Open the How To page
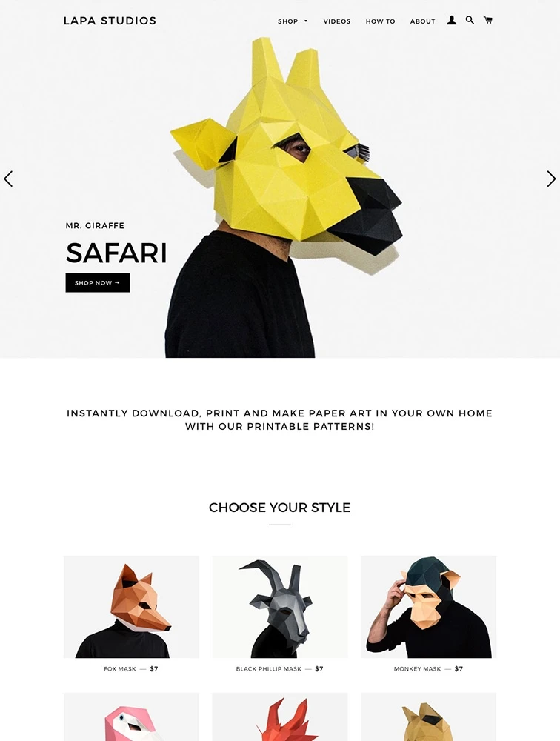560x741 pixels. [381, 21]
